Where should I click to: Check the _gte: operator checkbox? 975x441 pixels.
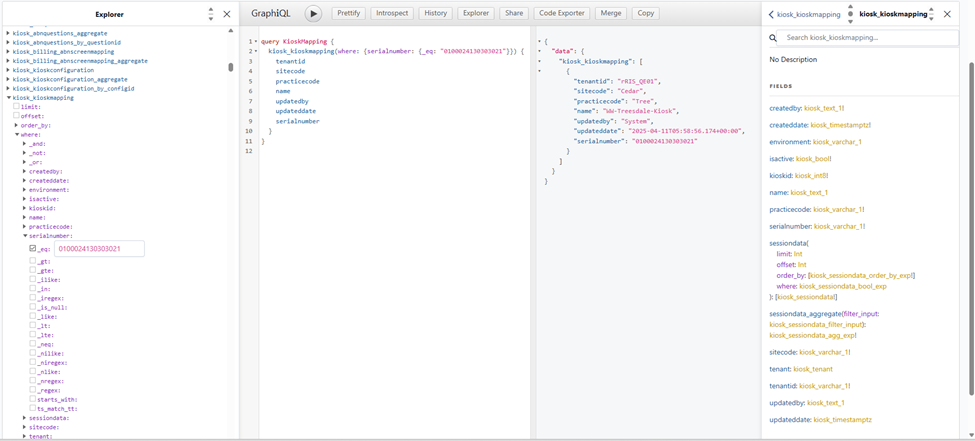click(x=32, y=271)
